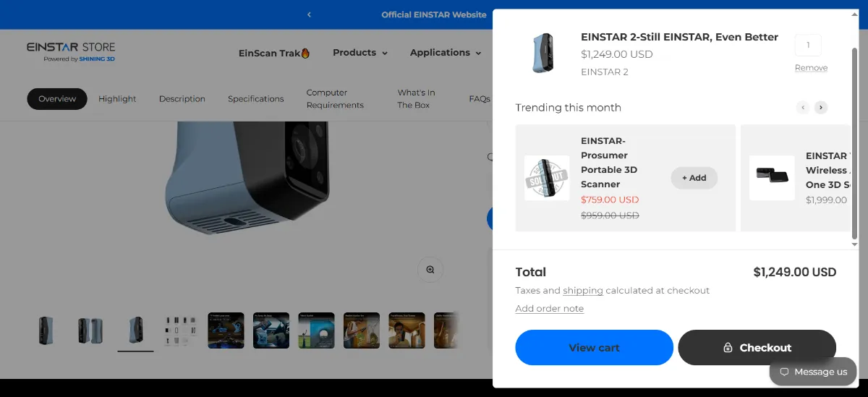Open the sold-out EINSTAR Prosumer scanner image
The width and height of the screenshot is (868, 397).
[547, 178]
